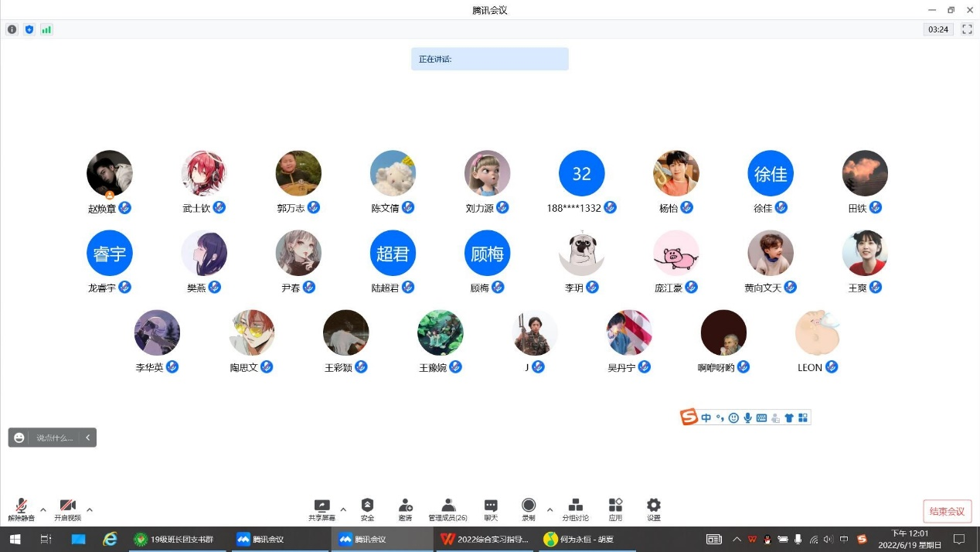The height and width of the screenshot is (552, 980).
Task: Open the meeting info icon
Action: pyautogui.click(x=12, y=29)
